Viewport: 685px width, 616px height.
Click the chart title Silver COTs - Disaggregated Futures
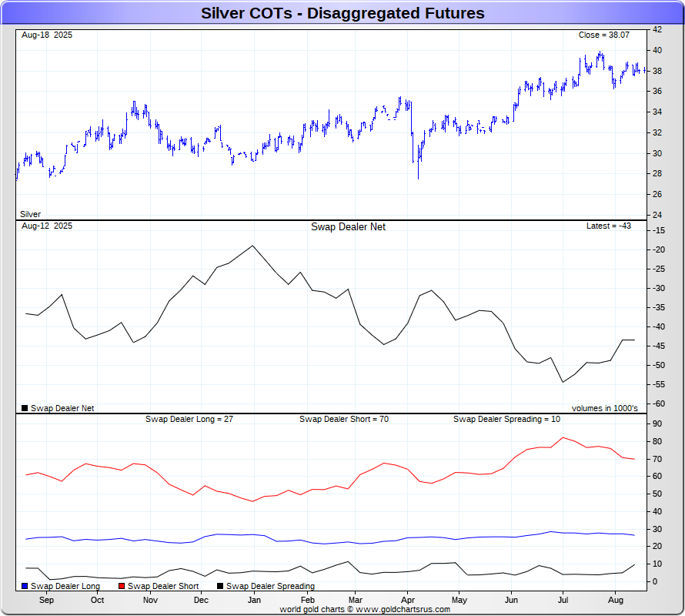(342, 13)
